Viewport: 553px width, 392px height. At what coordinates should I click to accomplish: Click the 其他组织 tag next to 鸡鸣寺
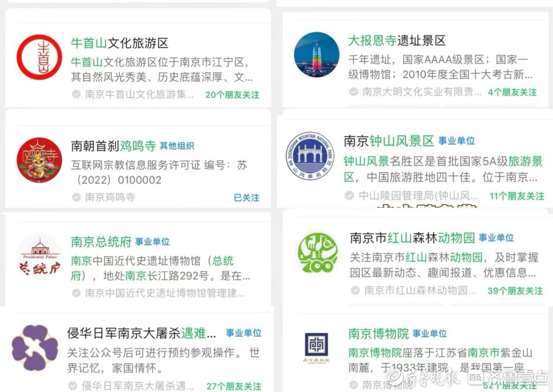point(177,146)
